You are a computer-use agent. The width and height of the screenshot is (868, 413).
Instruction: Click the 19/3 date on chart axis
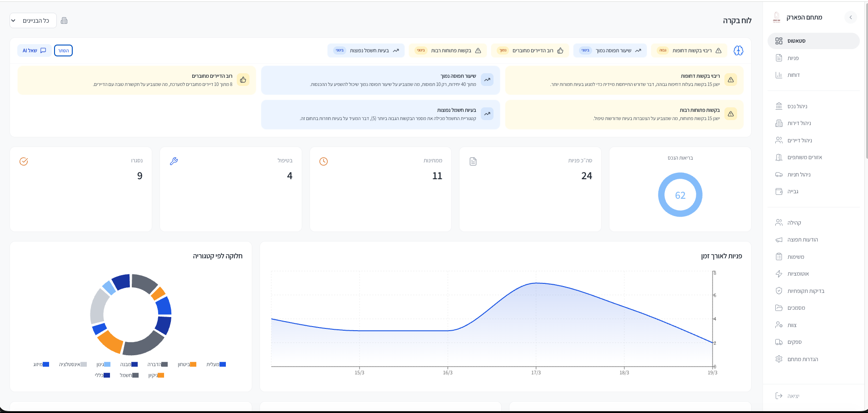(713, 373)
